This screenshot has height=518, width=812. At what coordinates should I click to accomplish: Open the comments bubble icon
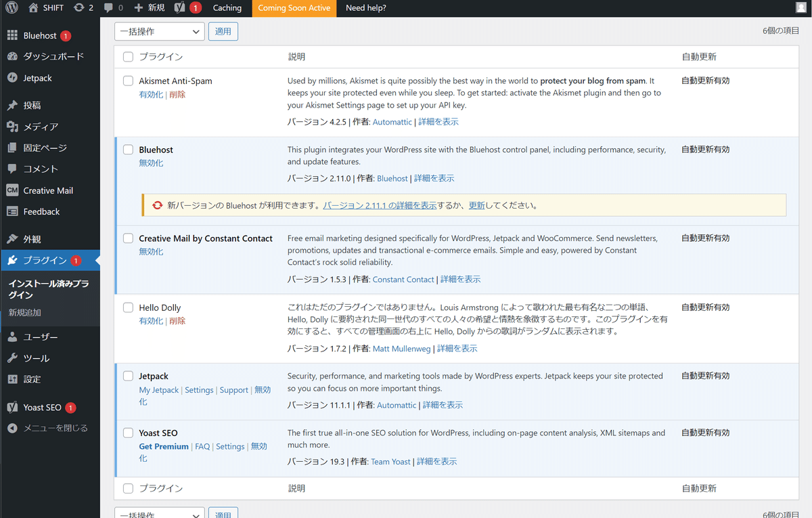pos(108,8)
